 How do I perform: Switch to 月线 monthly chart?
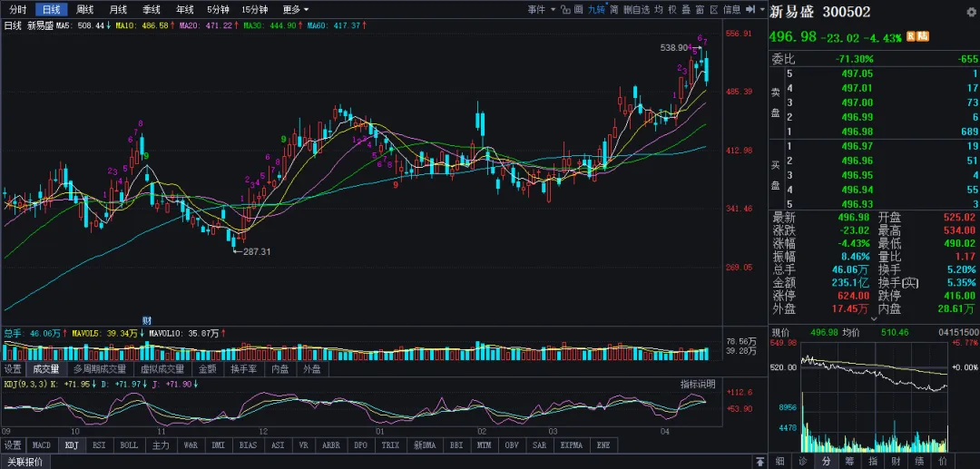(117, 9)
